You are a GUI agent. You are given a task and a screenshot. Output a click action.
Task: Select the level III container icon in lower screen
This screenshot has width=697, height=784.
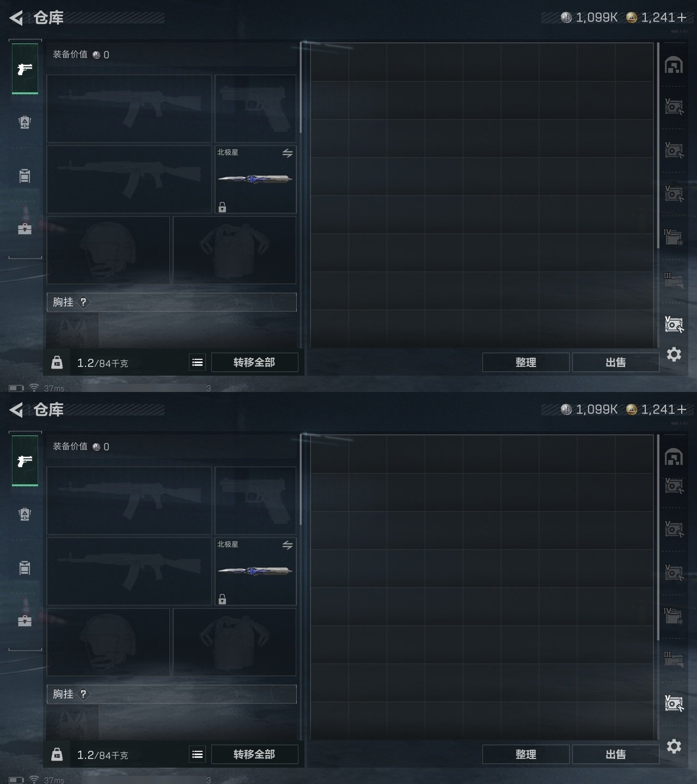pyautogui.click(x=674, y=660)
